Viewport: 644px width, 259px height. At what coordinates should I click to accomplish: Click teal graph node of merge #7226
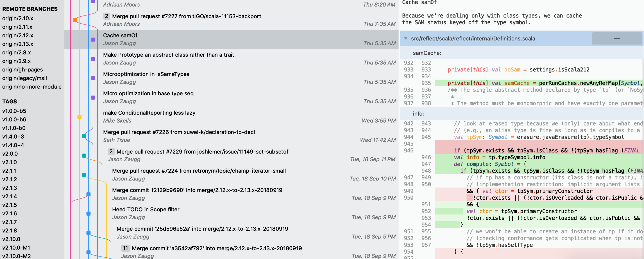click(x=84, y=136)
